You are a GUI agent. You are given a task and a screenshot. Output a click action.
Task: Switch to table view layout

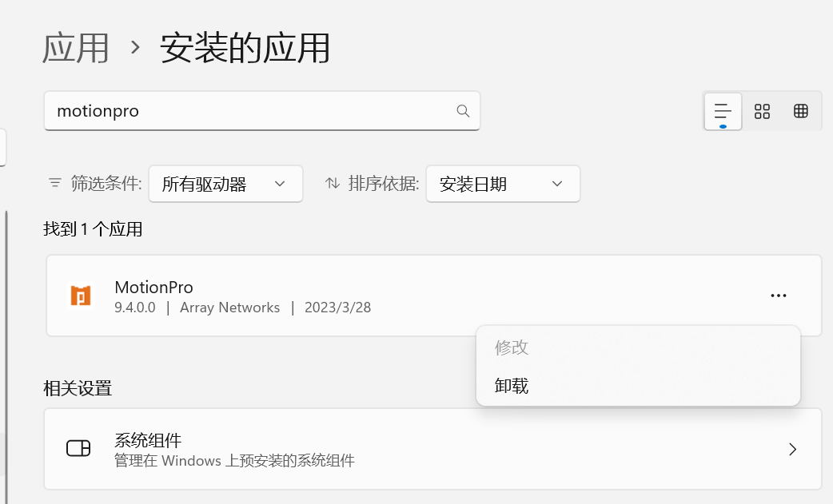pos(801,111)
